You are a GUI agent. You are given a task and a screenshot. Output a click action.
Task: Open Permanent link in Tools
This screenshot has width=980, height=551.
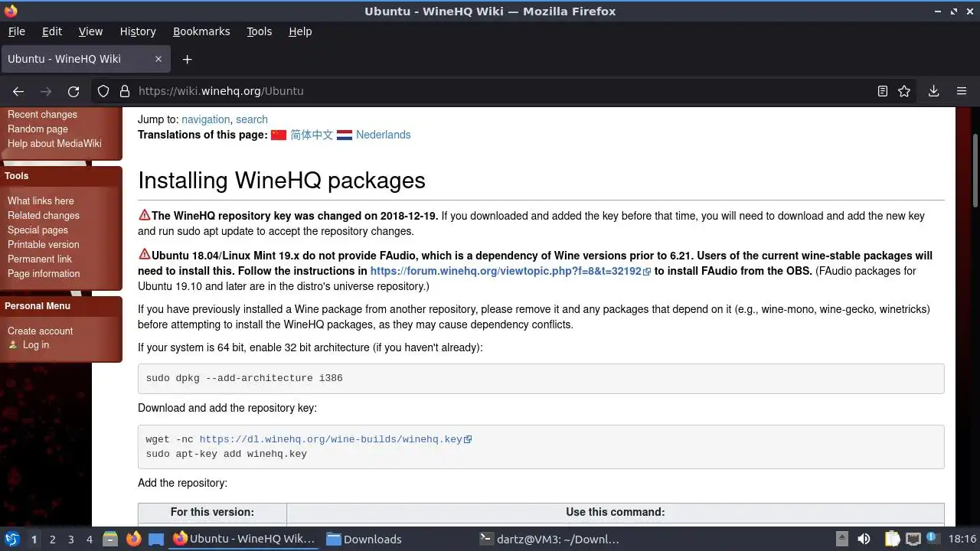pos(40,259)
